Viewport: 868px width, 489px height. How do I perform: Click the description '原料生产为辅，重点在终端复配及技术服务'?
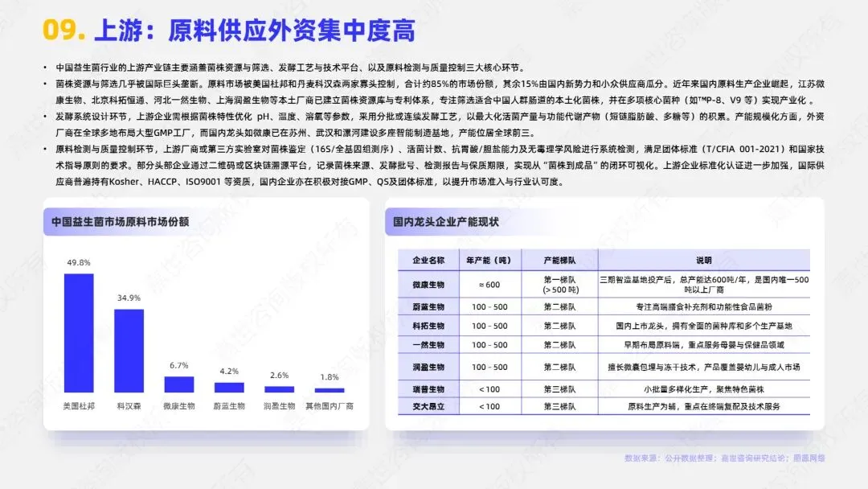point(704,406)
